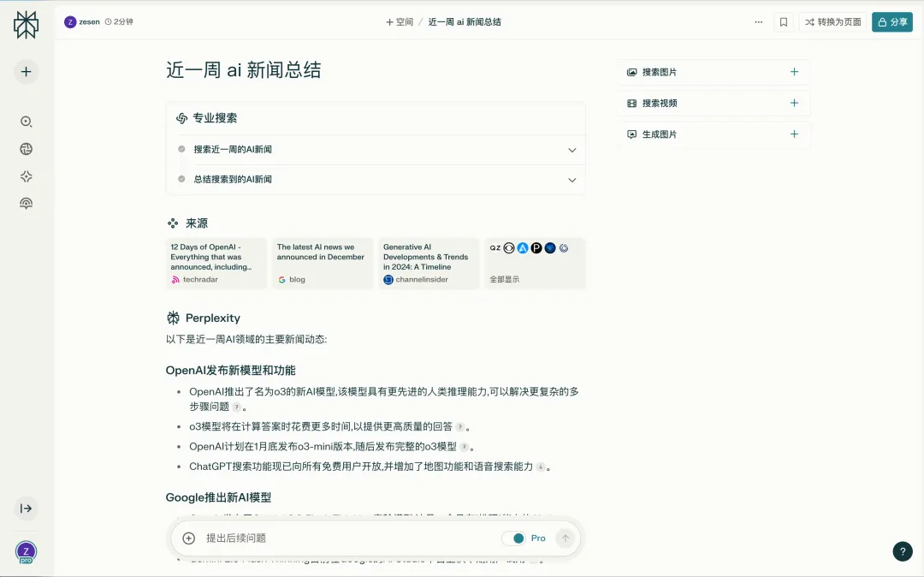Click the 近一周 ai 新闻总结 breadcrumb
Viewport: 924px width, 577px height.
click(x=465, y=21)
